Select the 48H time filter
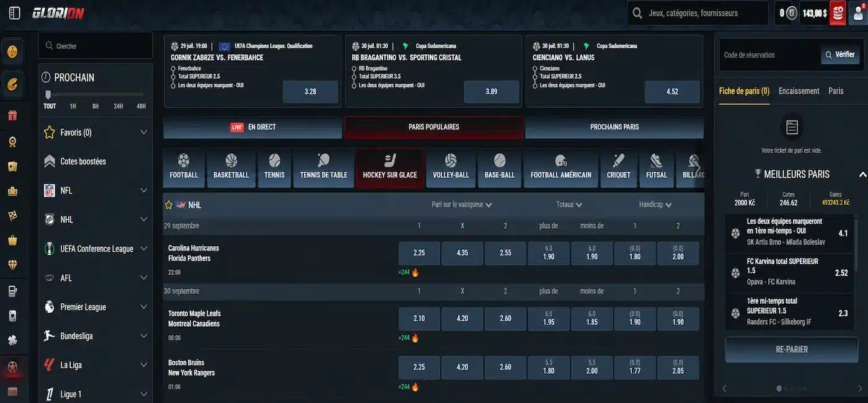Screen dimensions: 868x403 pyautogui.click(x=141, y=106)
